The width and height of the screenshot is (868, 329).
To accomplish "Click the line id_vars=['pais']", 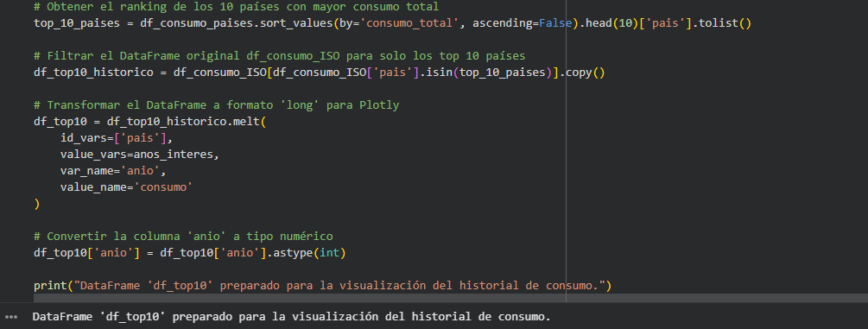I will click(x=117, y=138).
